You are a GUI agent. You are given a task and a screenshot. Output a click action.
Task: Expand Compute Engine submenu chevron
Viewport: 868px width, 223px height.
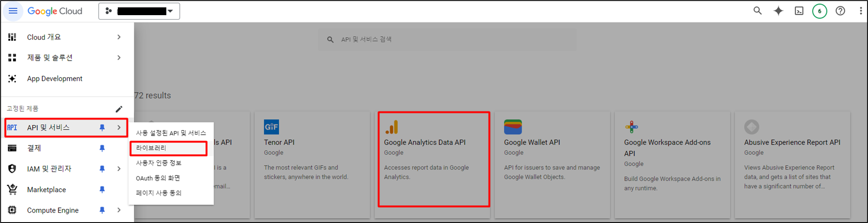click(x=119, y=210)
